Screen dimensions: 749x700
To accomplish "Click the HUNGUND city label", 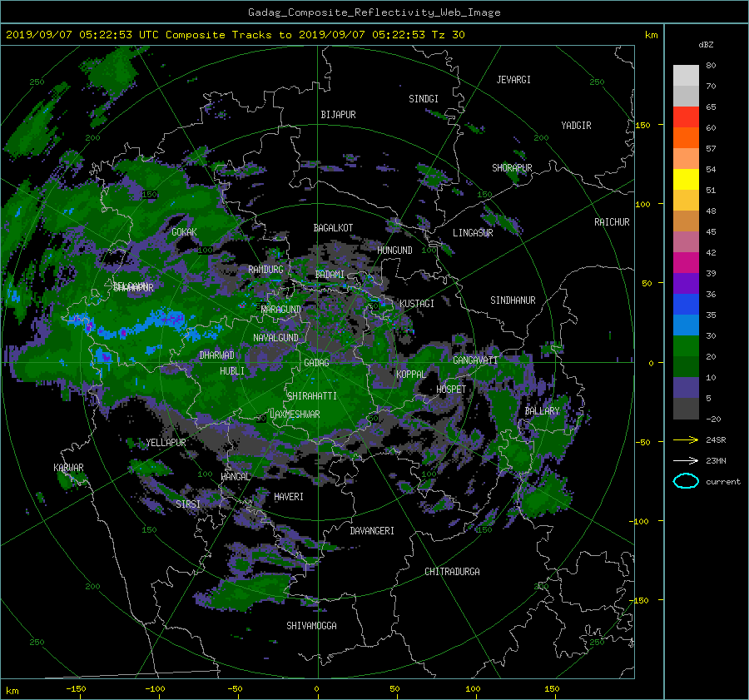I will tap(394, 251).
